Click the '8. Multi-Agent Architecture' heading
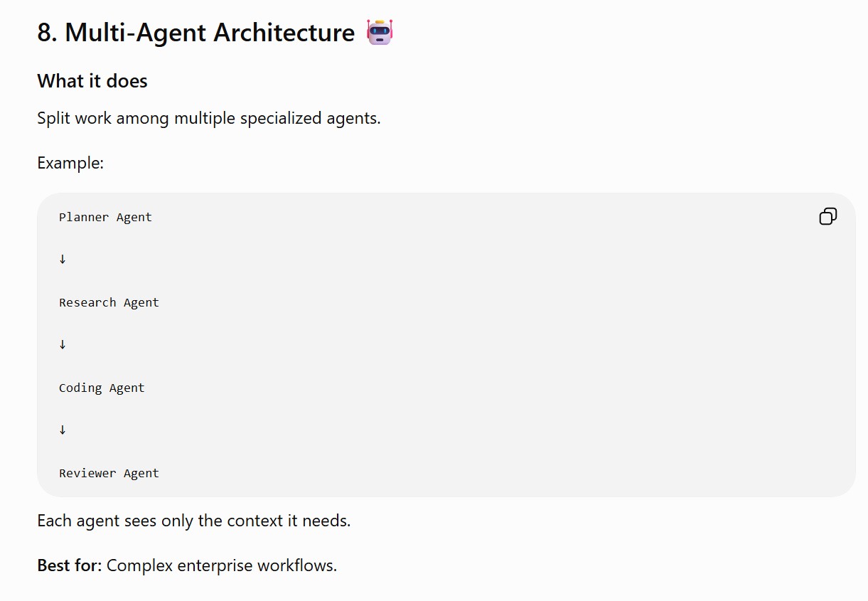This screenshot has height=601, width=868. (196, 33)
